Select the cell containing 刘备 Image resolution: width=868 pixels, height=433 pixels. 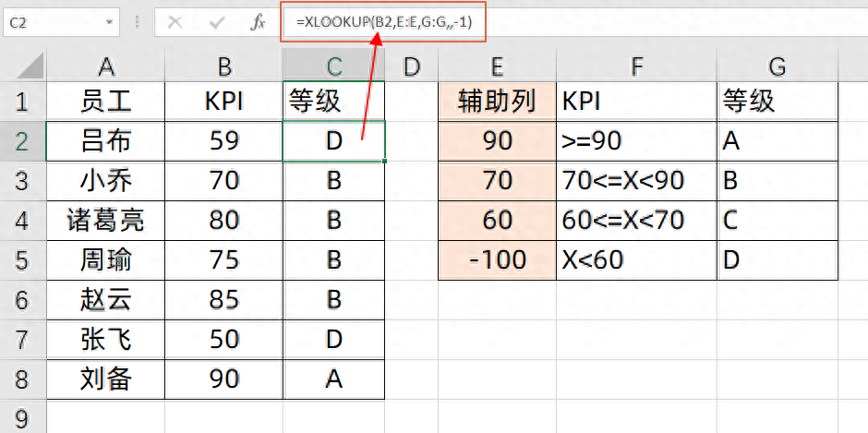[106, 379]
